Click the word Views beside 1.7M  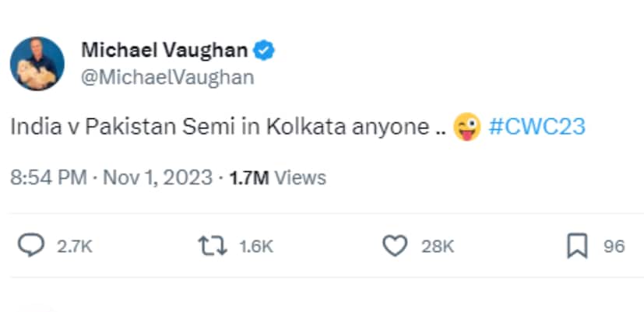coord(301,177)
